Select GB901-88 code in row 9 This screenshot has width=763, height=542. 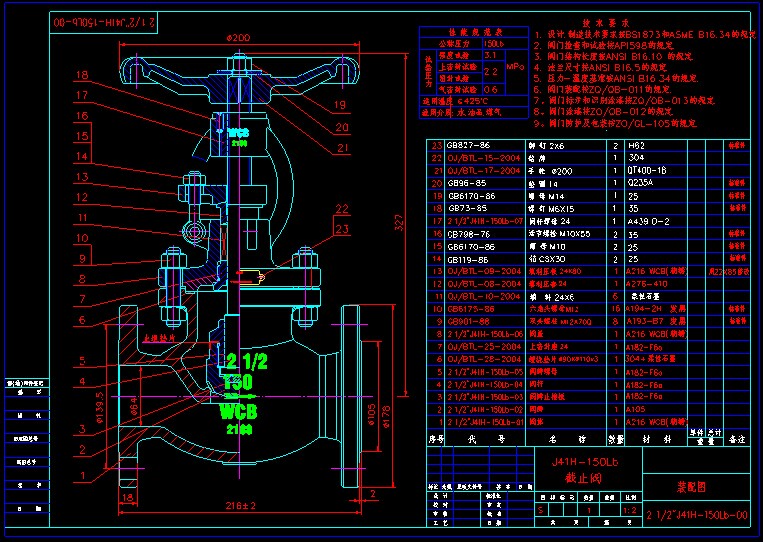point(469,322)
